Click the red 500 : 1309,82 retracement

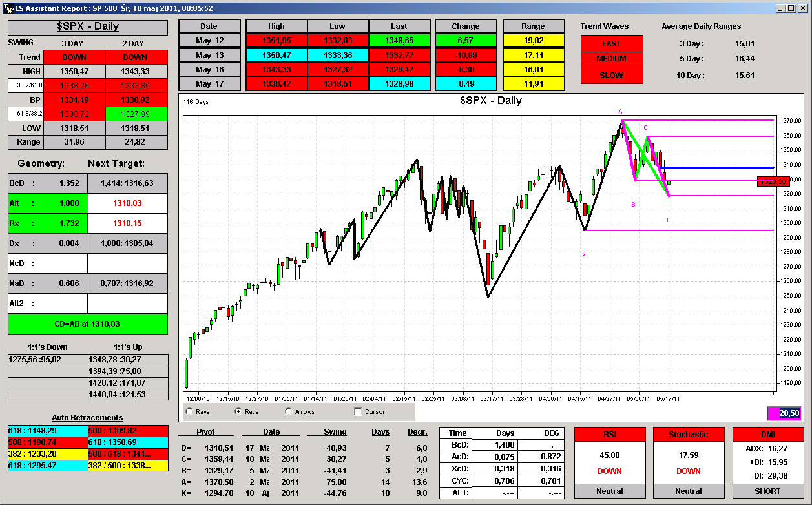pyautogui.click(x=127, y=430)
